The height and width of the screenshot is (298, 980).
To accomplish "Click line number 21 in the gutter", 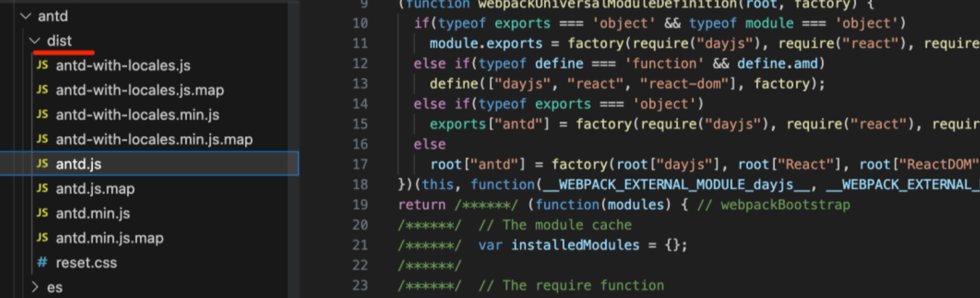I will (x=360, y=245).
